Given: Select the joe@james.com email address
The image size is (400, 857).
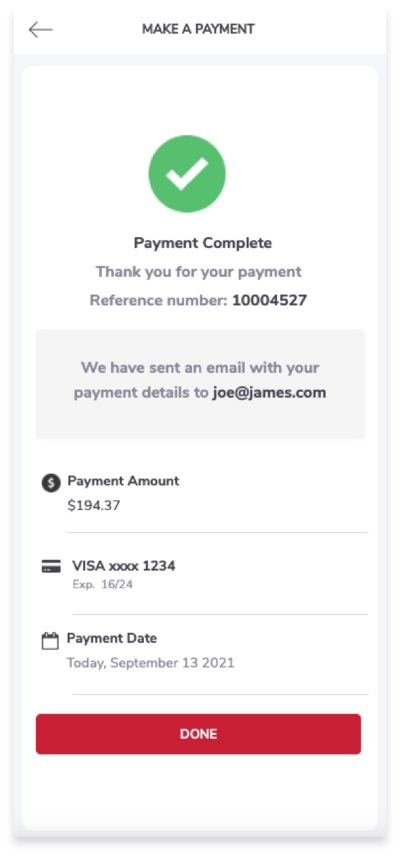Looking at the screenshot, I should pos(269,392).
